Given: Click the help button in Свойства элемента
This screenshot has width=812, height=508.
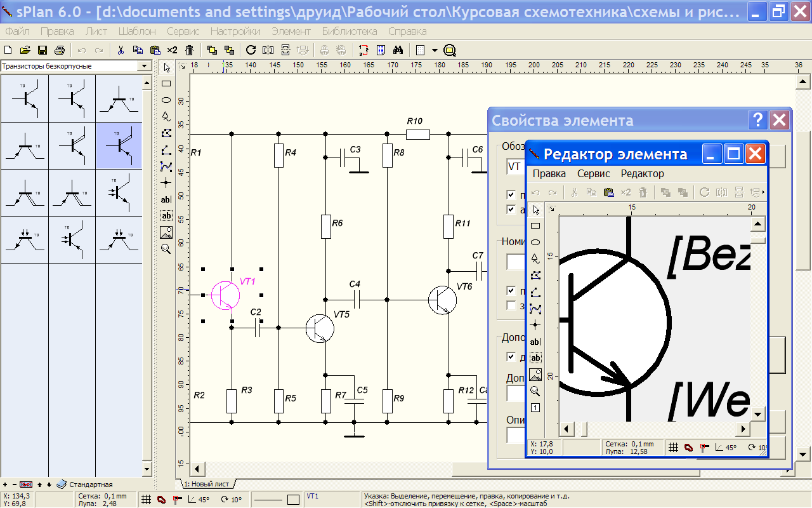Looking at the screenshot, I should (758, 120).
